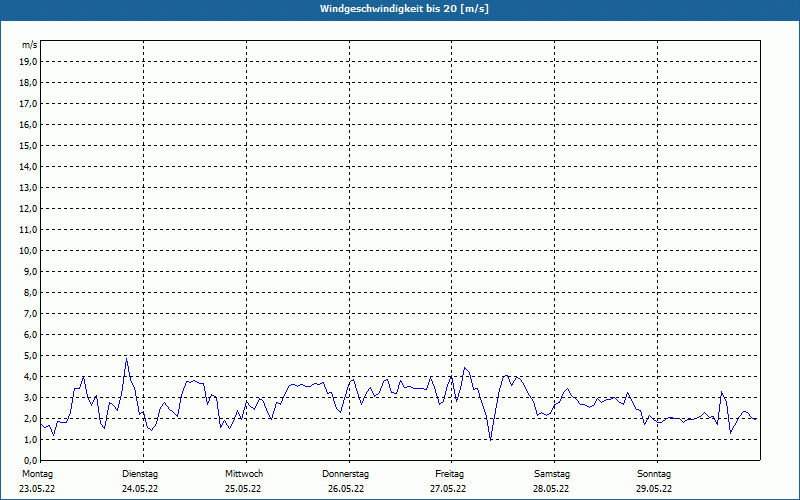
Task: Select the 10,0 axis value
Action: point(28,251)
